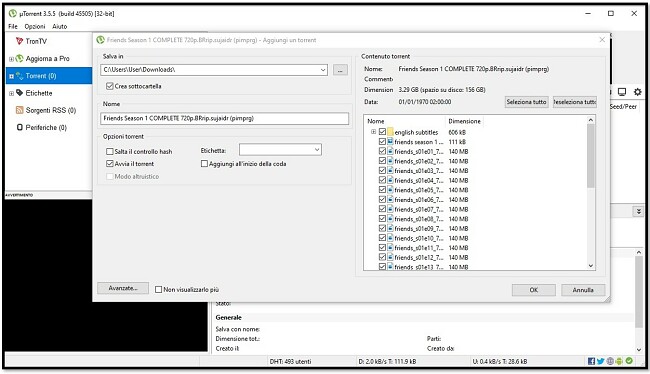Open the Salva in path dropdown
Image resolution: width=650 pixels, height=374 pixels.
pos(323,70)
